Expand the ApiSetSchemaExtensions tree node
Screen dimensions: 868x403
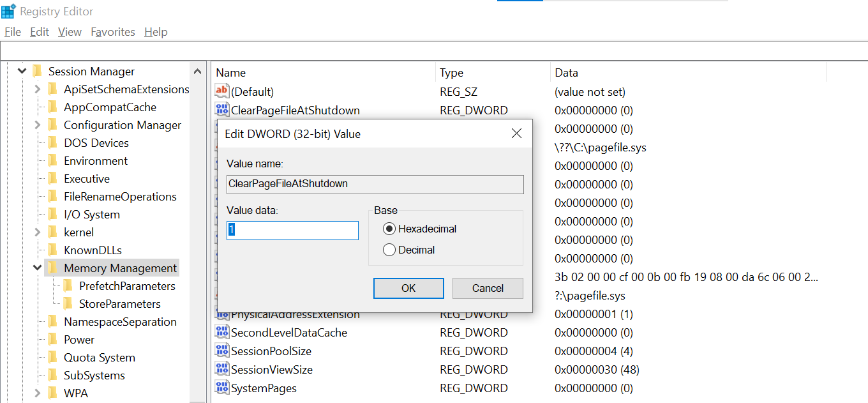pos(37,89)
